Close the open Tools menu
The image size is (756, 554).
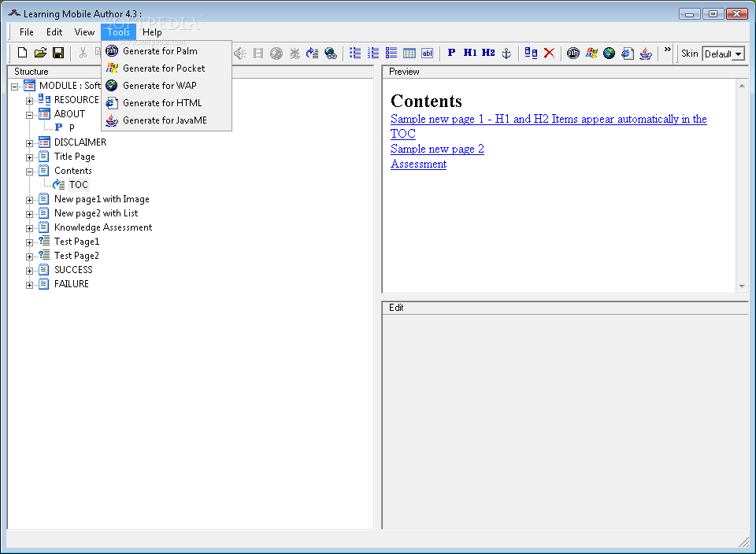tap(119, 32)
